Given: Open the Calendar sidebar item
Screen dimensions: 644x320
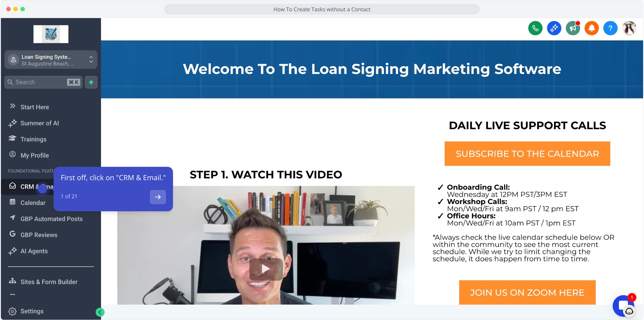Looking at the screenshot, I should pyautogui.click(x=33, y=203).
